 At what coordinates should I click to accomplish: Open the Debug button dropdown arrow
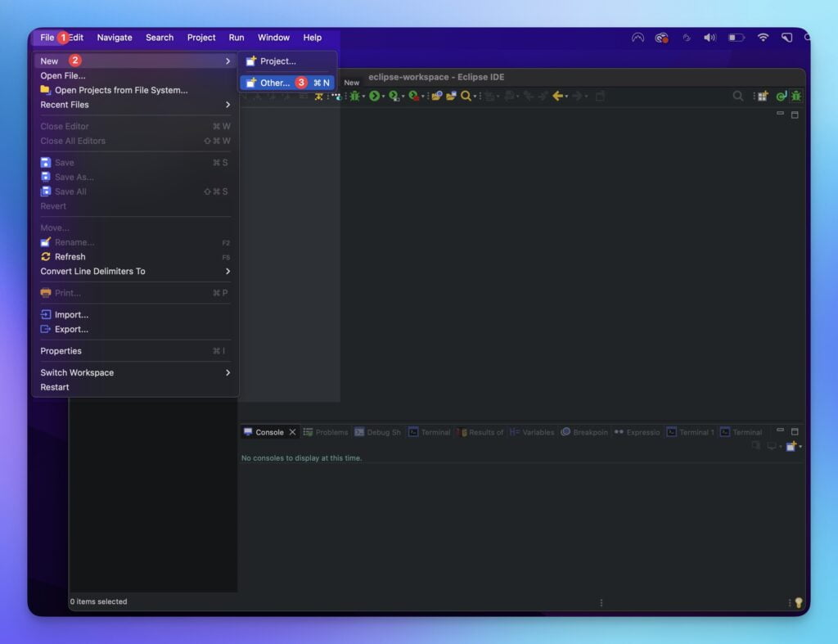(x=363, y=97)
